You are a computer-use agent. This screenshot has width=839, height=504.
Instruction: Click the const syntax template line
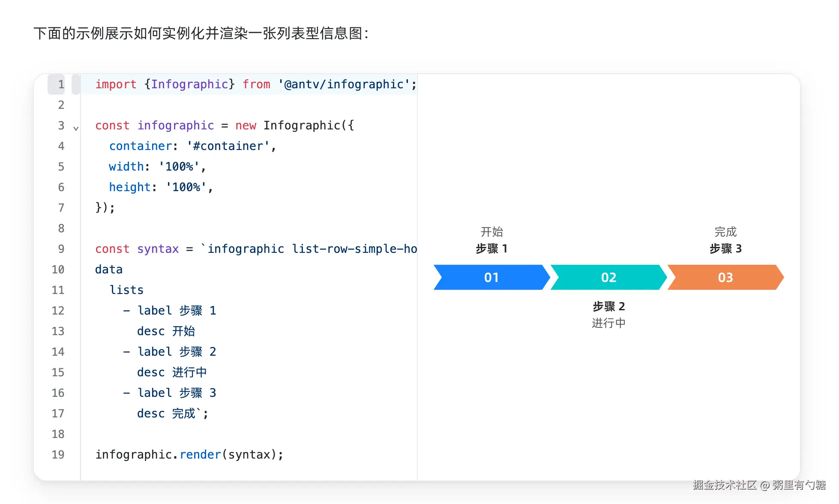(256, 249)
